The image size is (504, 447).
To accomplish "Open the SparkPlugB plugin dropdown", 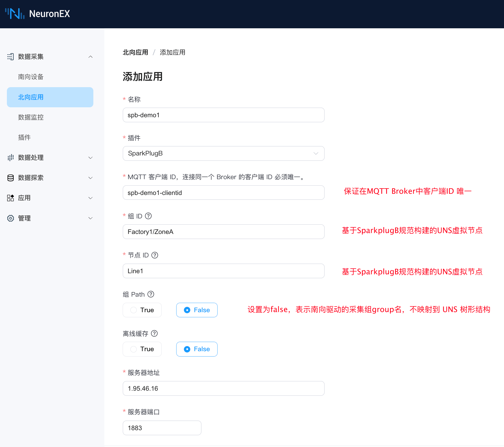I will [223, 153].
